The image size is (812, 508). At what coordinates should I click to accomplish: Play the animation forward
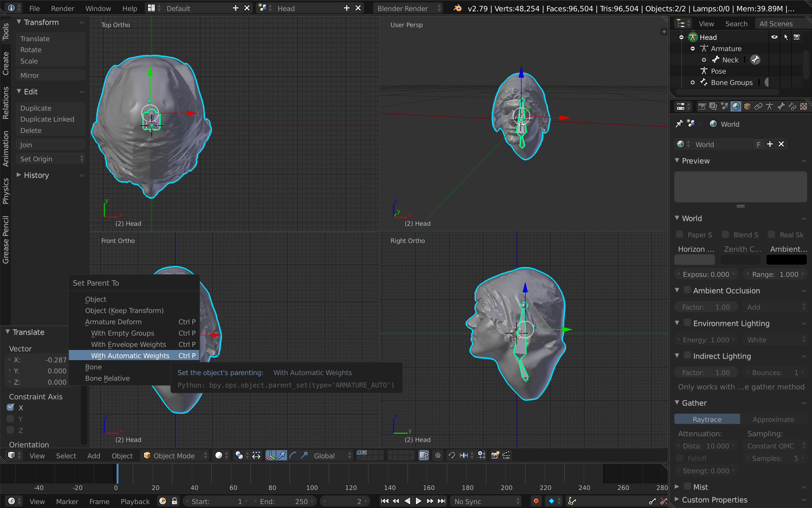(418, 501)
